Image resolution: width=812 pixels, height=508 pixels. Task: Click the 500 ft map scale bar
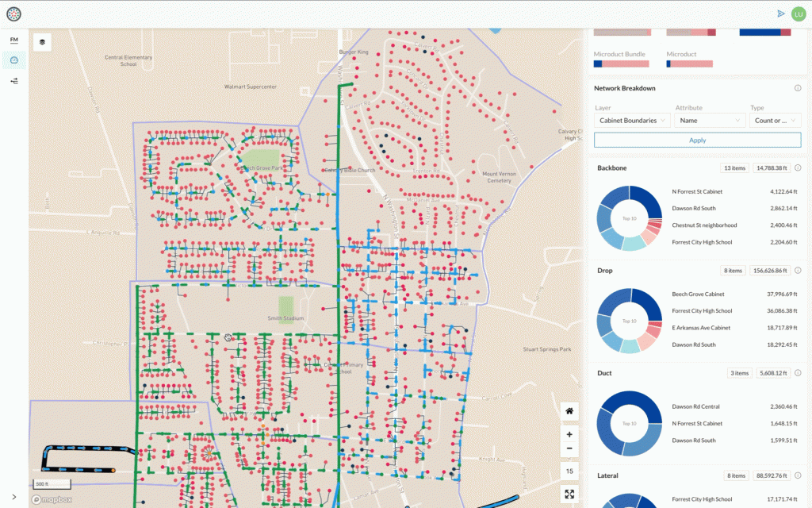(x=52, y=484)
